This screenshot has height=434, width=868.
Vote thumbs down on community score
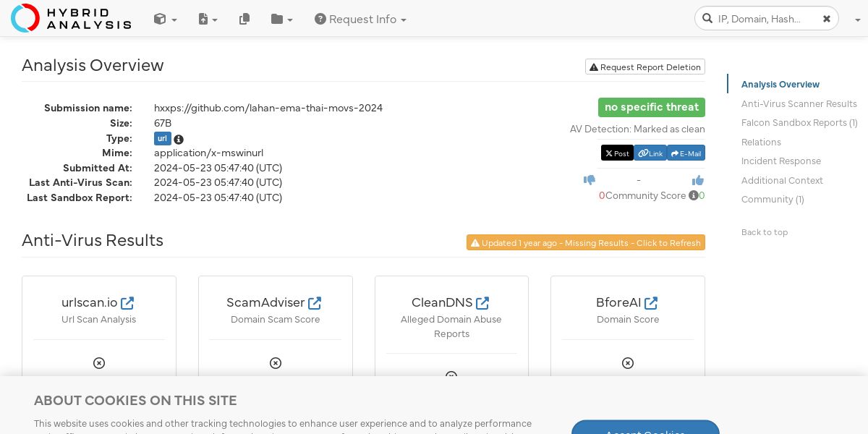point(590,180)
